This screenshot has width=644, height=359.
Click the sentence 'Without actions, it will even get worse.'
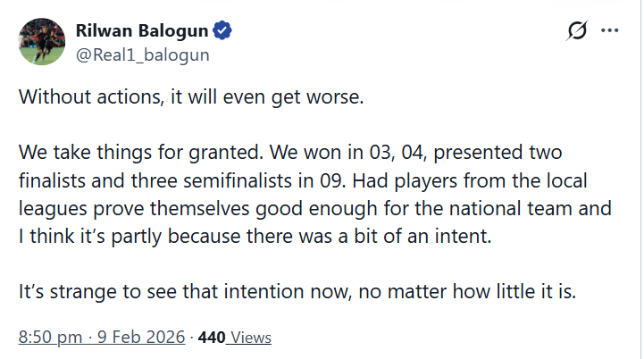pos(191,97)
